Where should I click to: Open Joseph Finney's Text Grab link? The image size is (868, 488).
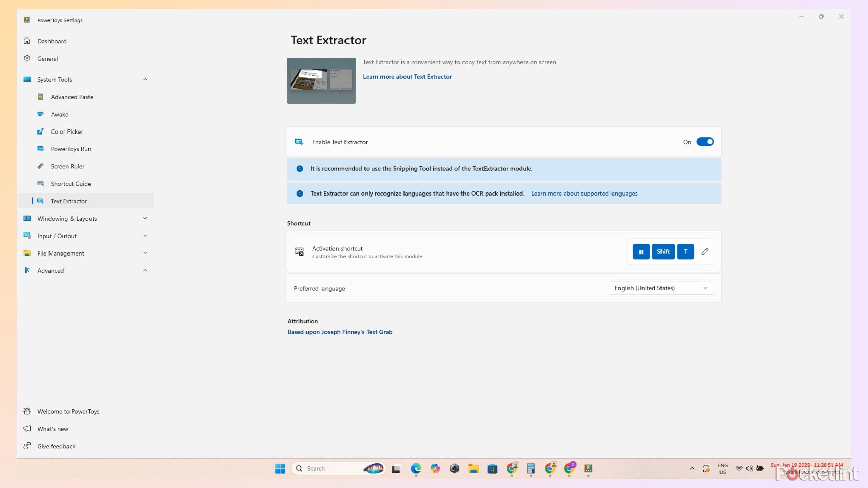point(340,332)
